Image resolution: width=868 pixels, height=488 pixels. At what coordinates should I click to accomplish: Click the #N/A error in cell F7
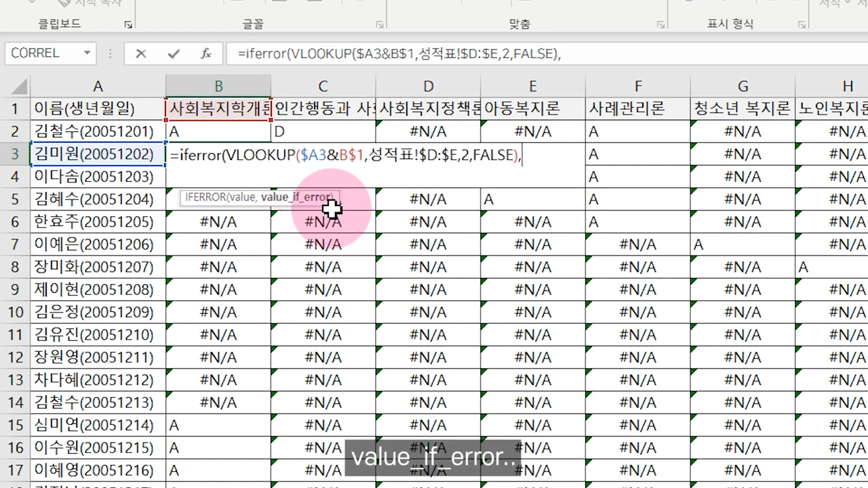[x=638, y=245]
